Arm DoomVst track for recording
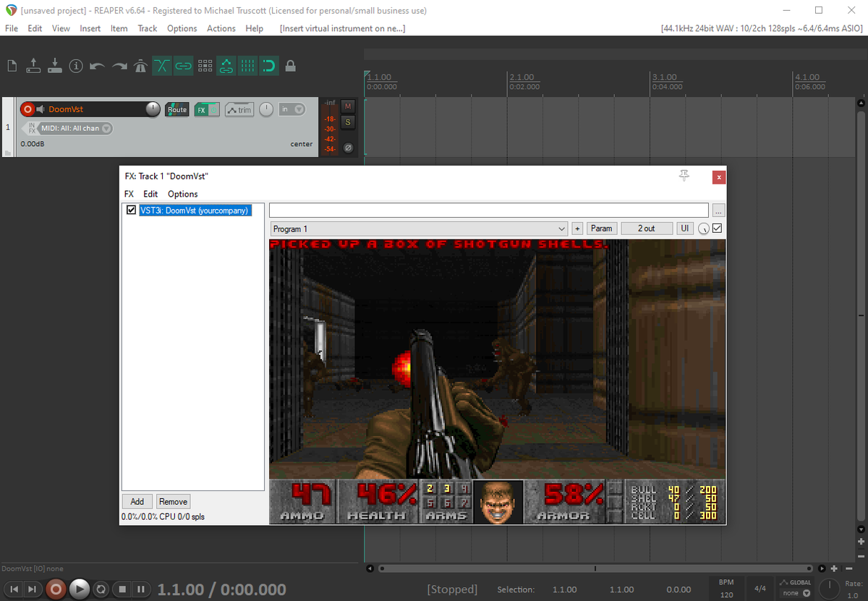This screenshot has height=601, width=868. 27,109
